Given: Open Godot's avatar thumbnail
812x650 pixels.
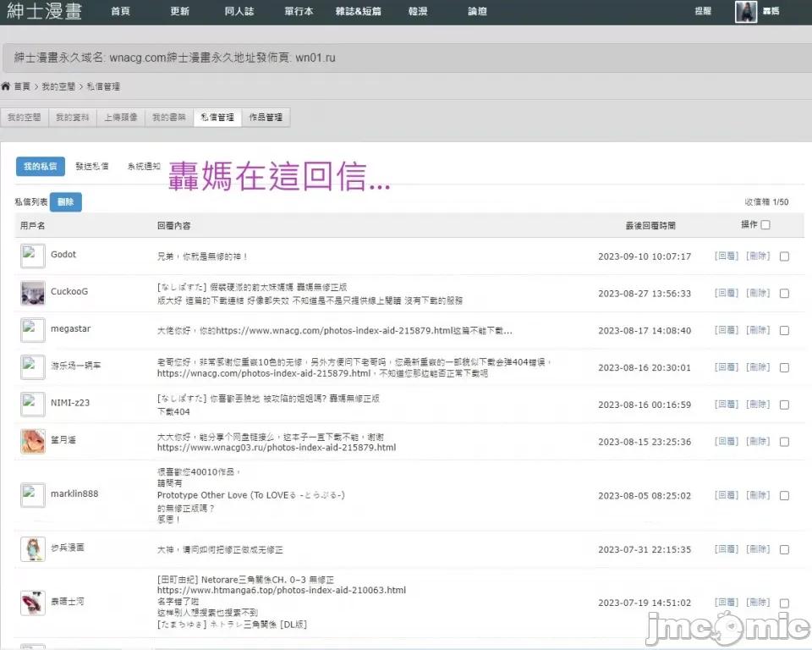Looking at the screenshot, I should pyautogui.click(x=33, y=256).
